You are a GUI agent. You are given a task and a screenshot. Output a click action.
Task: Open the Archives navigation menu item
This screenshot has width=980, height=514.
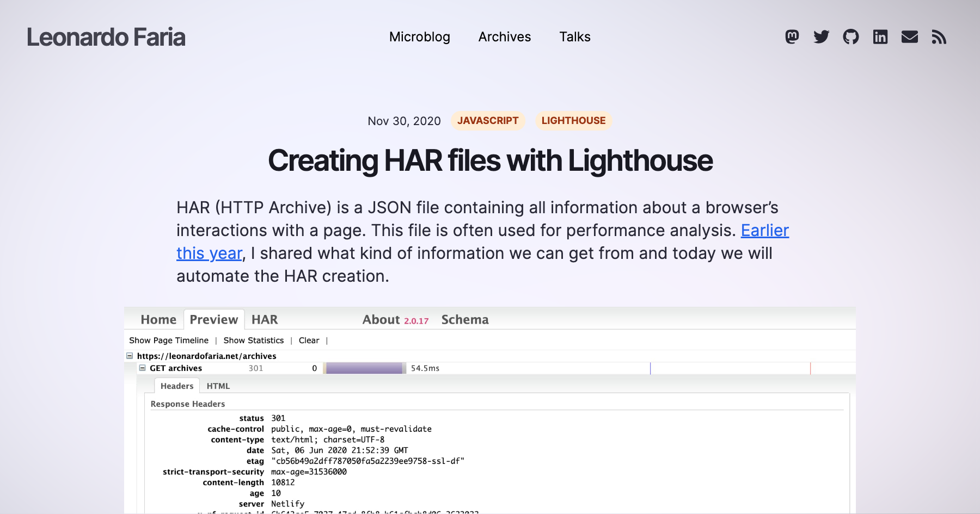504,37
